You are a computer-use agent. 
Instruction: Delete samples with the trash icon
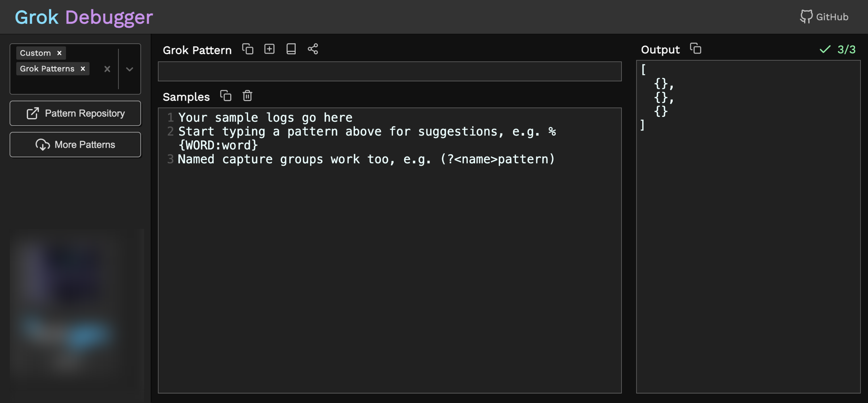click(x=247, y=96)
